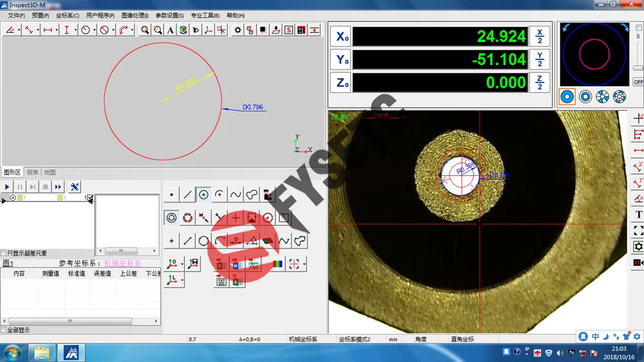
Task: Click the '机械坐标系' link
Action: pos(122,263)
